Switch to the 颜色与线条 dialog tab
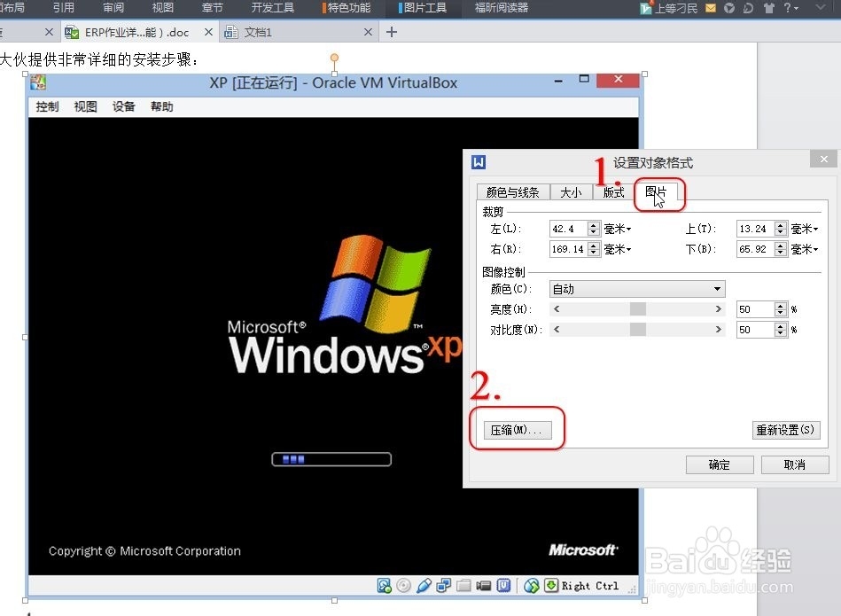This screenshot has width=841, height=616. click(x=513, y=192)
